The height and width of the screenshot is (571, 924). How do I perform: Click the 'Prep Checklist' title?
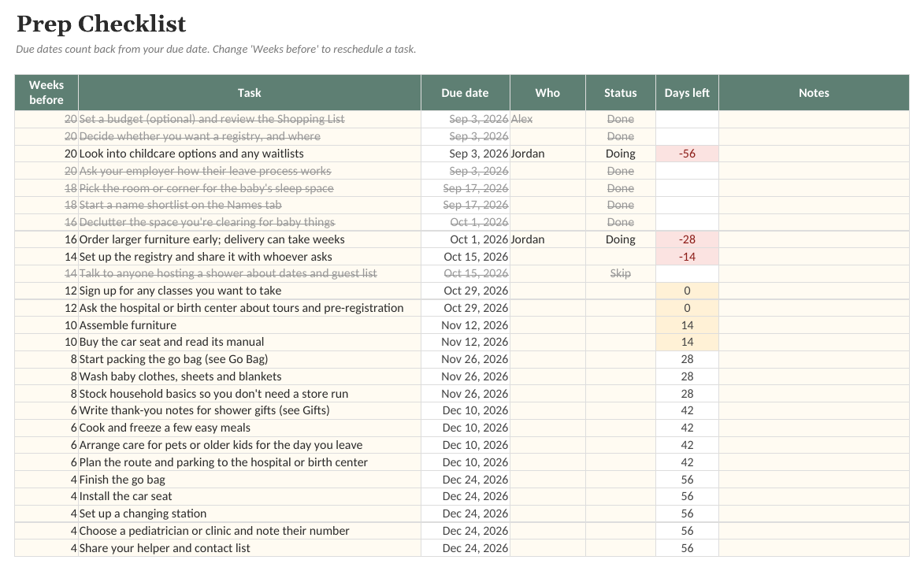[102, 24]
